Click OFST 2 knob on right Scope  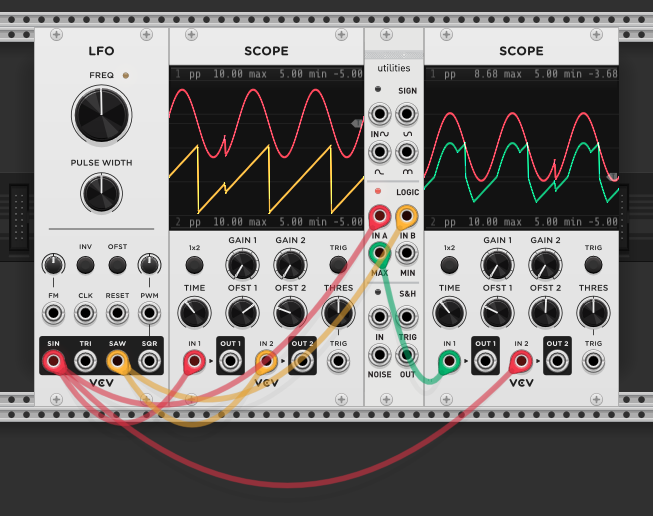[545, 313]
